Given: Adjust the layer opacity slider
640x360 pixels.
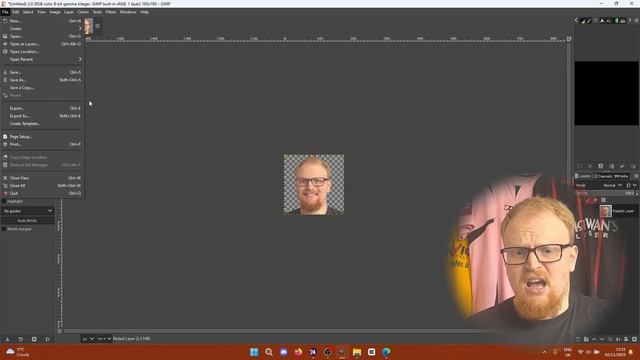Looking at the screenshot, I should [605, 193].
